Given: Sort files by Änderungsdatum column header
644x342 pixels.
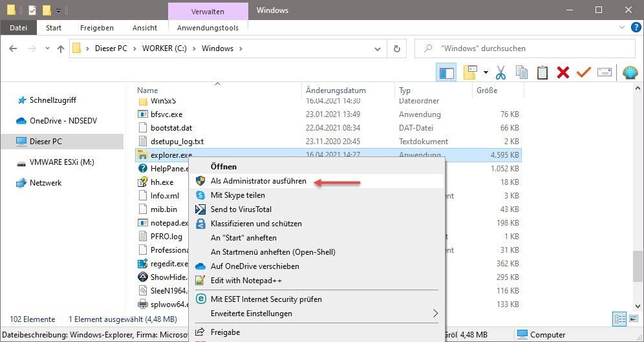Looking at the screenshot, I should pyautogui.click(x=336, y=91).
